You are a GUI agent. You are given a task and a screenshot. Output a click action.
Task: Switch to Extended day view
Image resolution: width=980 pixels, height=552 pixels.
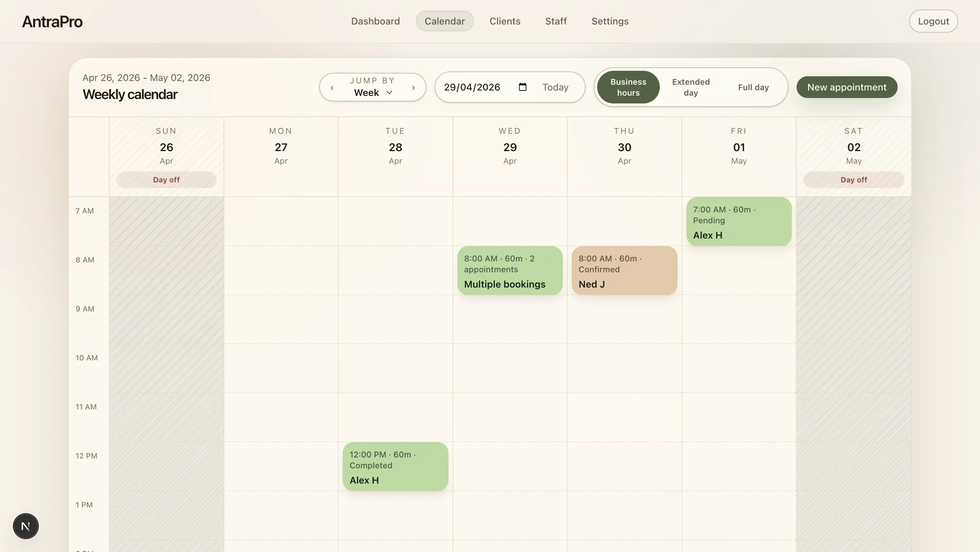click(690, 87)
